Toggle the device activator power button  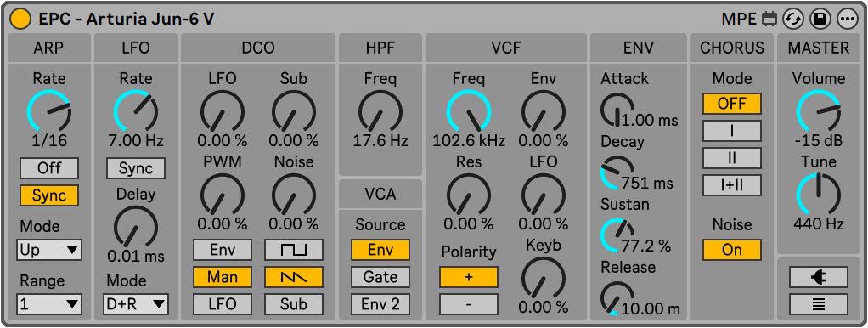click(20, 20)
